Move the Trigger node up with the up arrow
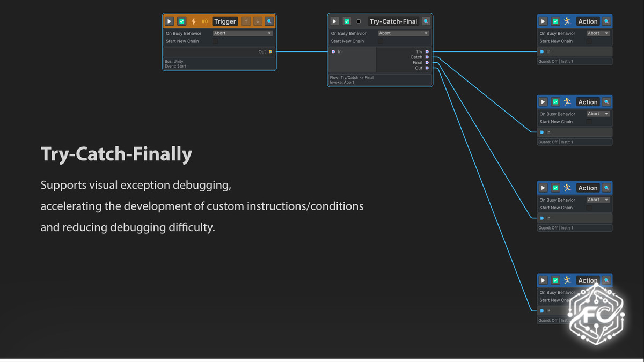This screenshot has height=362, width=644. (x=246, y=21)
